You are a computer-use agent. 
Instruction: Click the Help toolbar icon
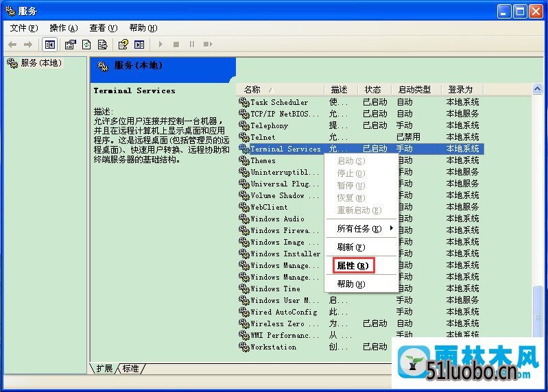tap(123, 45)
